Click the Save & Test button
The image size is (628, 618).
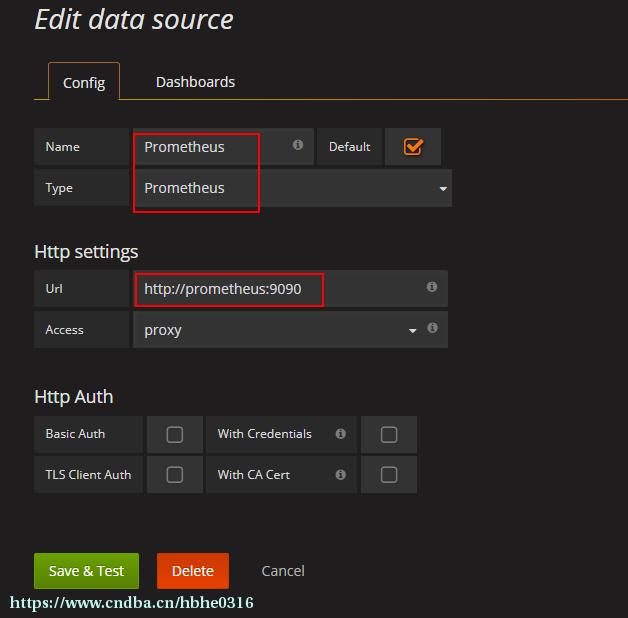click(87, 571)
